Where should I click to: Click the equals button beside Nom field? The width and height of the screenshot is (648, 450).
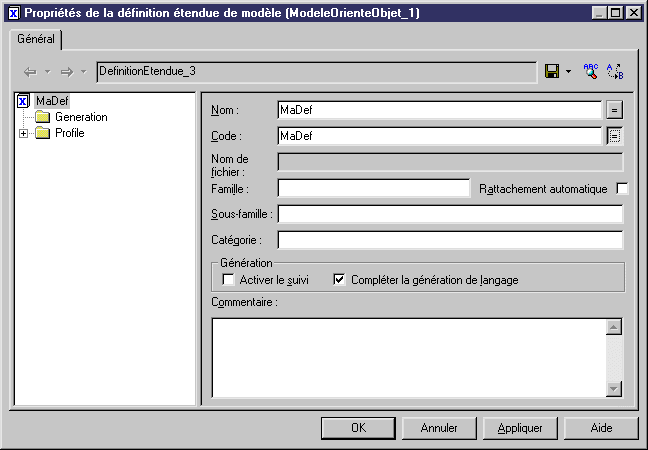click(x=615, y=110)
